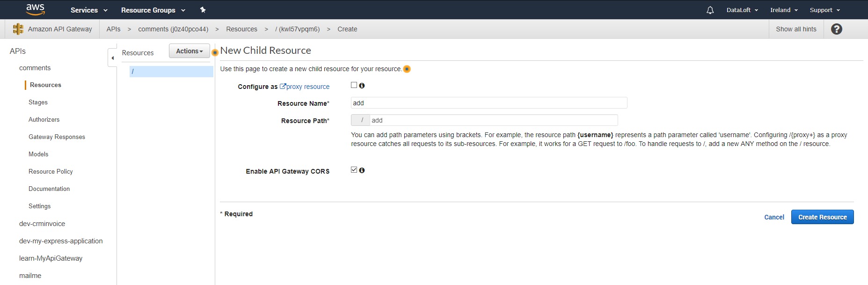Click the help question mark icon
The height and width of the screenshot is (285, 868).
[x=836, y=29]
